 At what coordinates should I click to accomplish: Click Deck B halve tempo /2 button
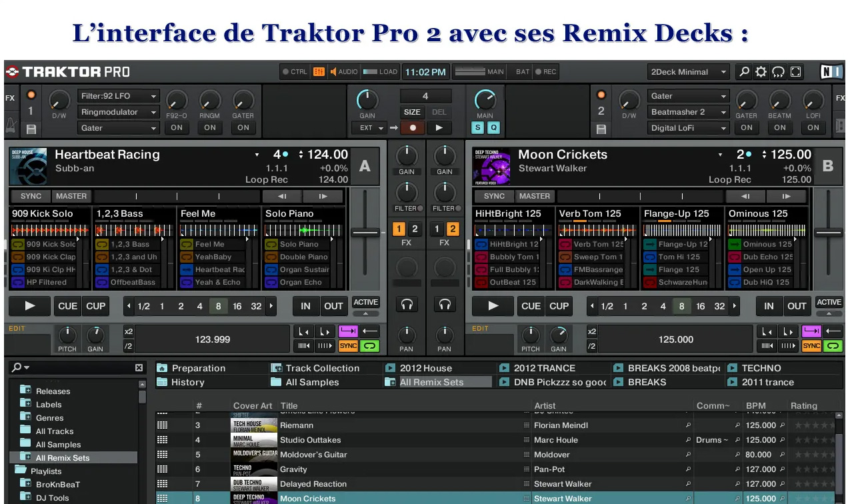click(x=592, y=346)
